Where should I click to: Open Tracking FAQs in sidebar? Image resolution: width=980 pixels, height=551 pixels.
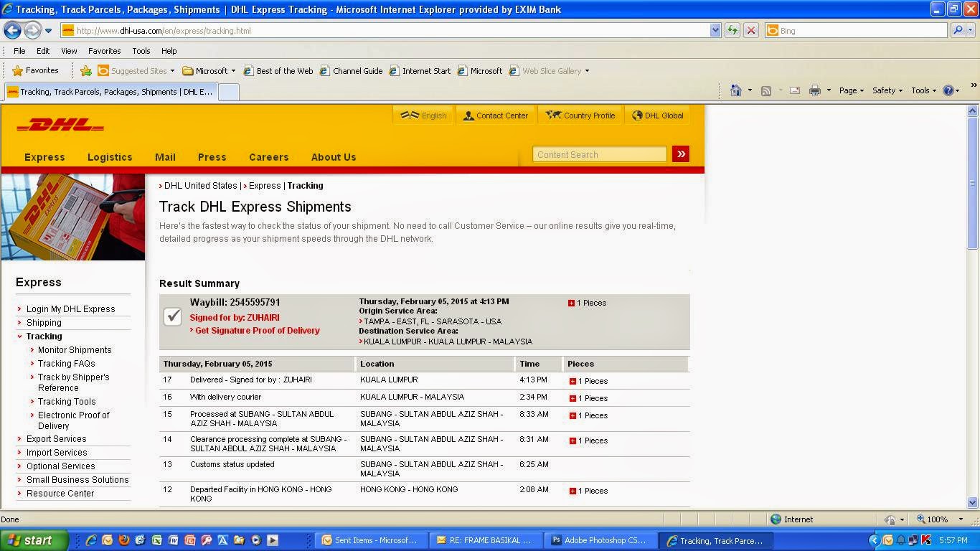[x=66, y=364]
